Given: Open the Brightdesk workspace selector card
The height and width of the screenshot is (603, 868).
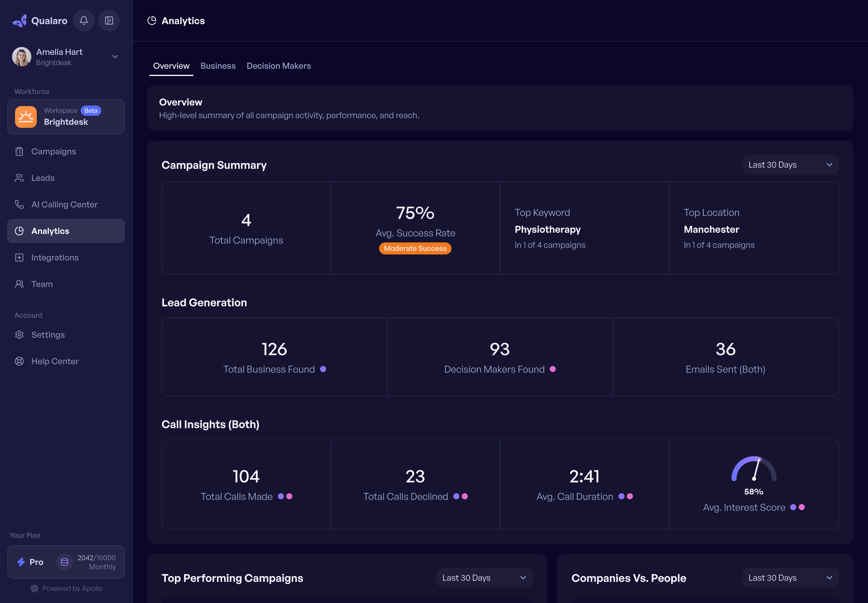Looking at the screenshot, I should tap(66, 117).
